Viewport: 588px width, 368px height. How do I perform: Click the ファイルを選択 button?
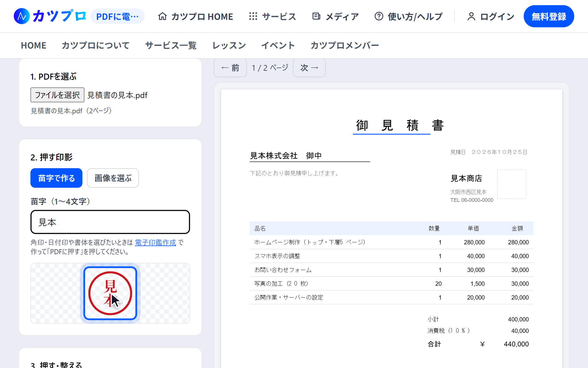[x=57, y=95]
